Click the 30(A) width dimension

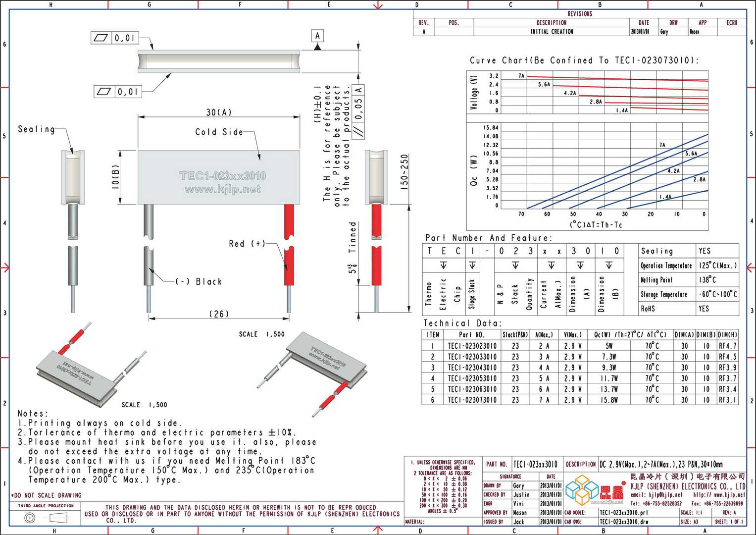(219, 112)
